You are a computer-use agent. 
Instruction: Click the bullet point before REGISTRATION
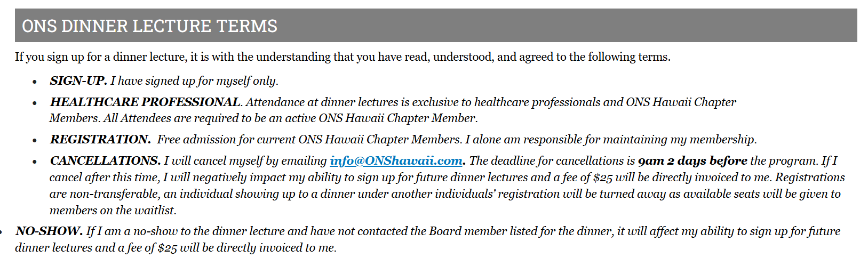35,141
